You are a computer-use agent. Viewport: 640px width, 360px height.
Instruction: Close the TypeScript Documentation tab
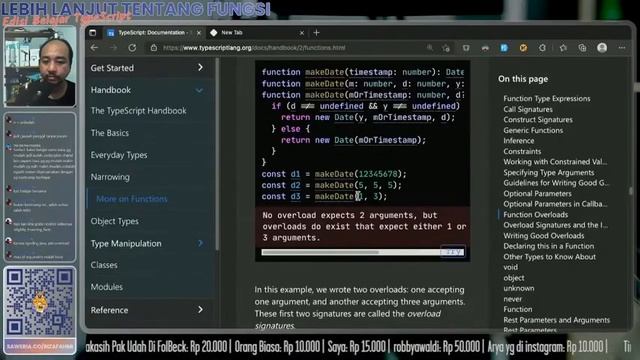[x=199, y=33]
